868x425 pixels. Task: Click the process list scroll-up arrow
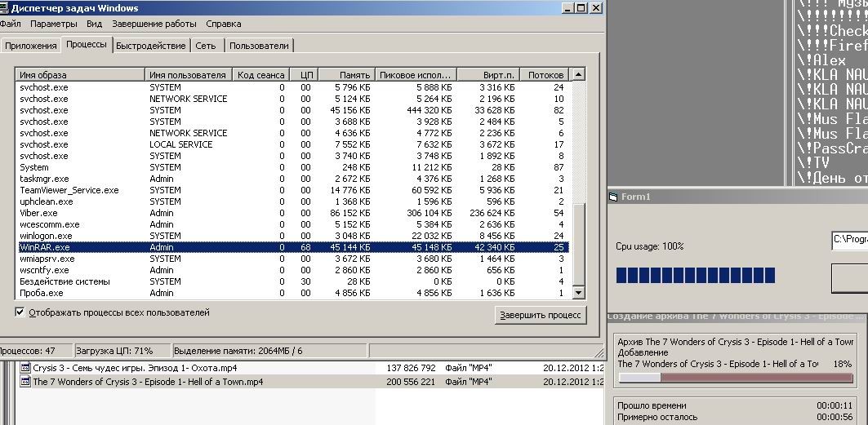coord(579,75)
